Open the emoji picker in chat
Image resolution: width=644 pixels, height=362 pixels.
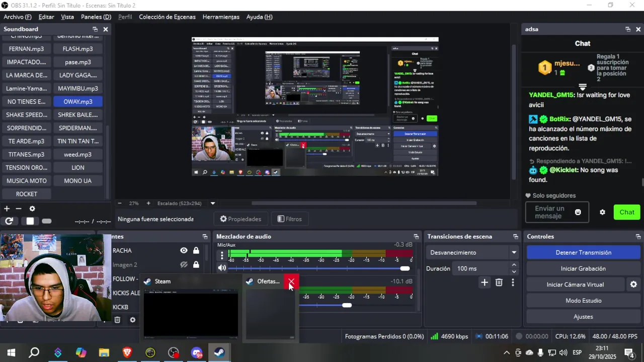[x=578, y=212]
